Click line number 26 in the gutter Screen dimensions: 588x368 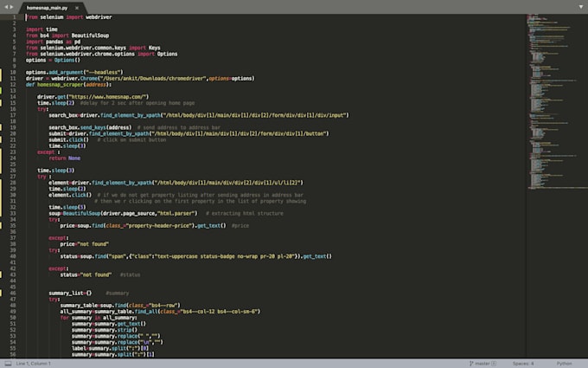(13, 170)
